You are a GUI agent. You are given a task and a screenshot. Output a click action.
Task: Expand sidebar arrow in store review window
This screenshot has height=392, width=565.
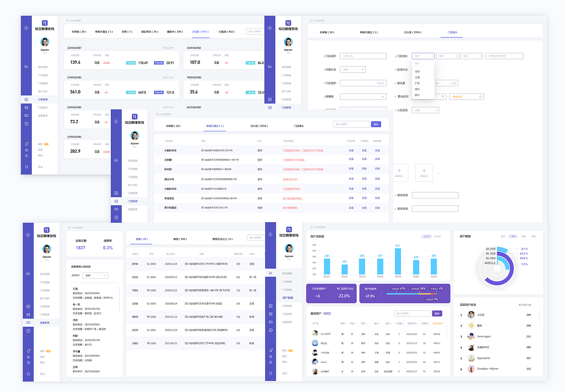[x=116, y=121]
